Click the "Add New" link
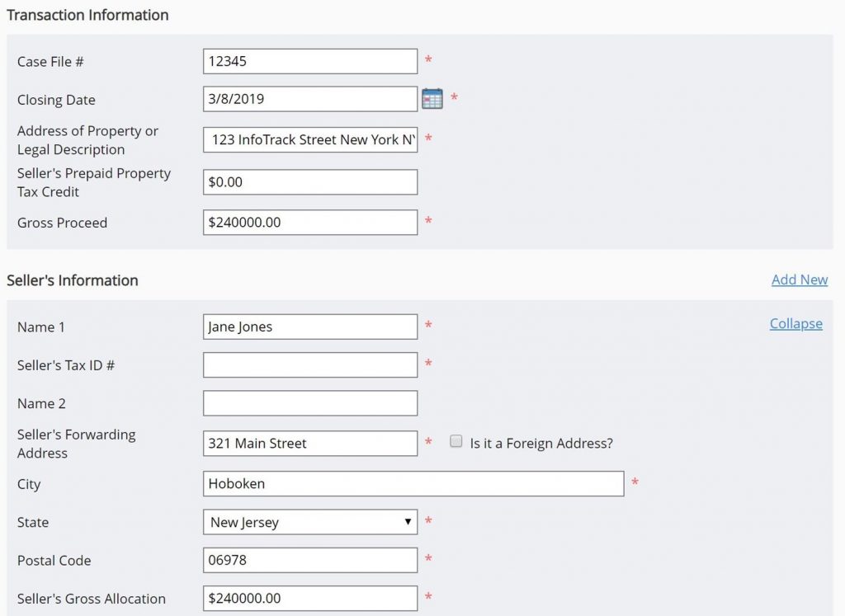This screenshot has width=845, height=616. point(799,280)
